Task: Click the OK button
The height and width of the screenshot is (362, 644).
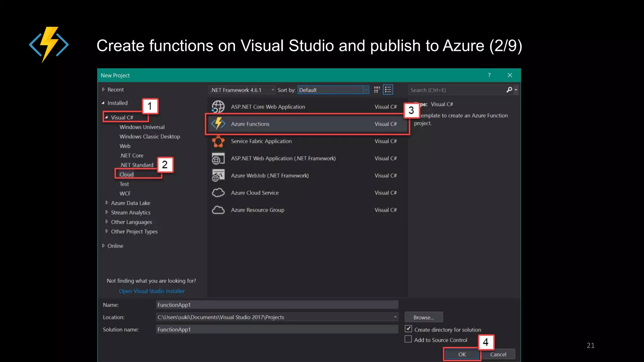Action: point(462,354)
